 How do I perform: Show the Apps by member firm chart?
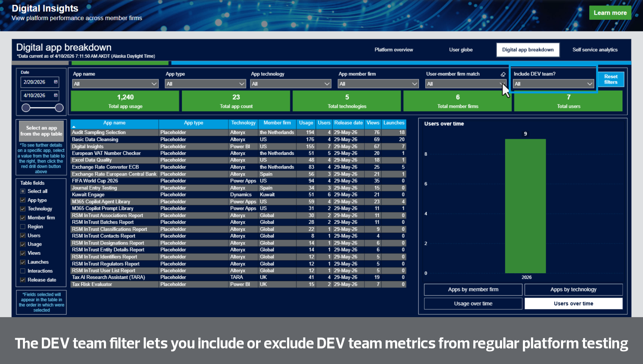[x=473, y=290]
